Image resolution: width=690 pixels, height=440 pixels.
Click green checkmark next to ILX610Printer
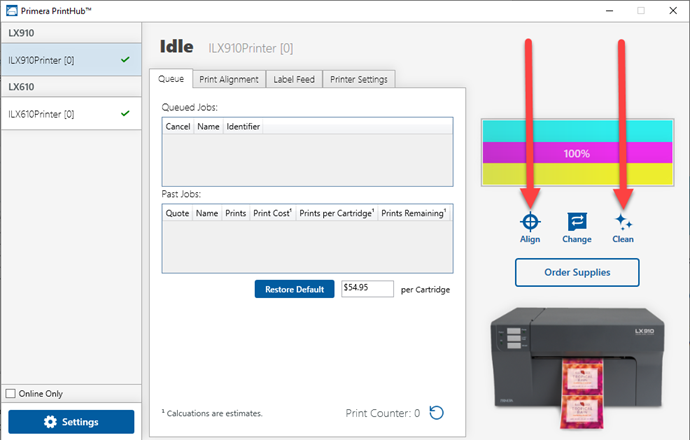click(125, 114)
